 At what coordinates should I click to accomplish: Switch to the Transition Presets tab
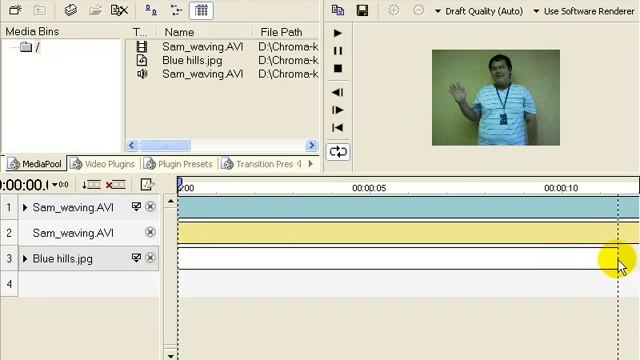(257, 164)
